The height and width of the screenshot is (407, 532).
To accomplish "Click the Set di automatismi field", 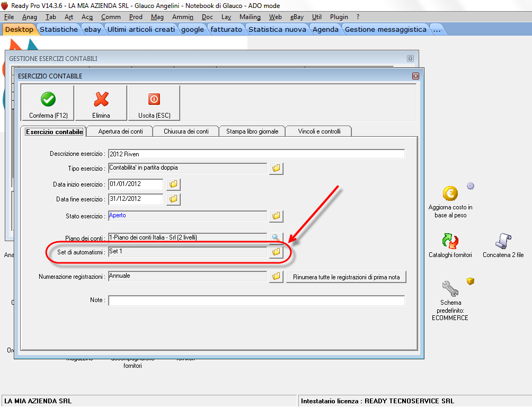I will click(x=188, y=252).
